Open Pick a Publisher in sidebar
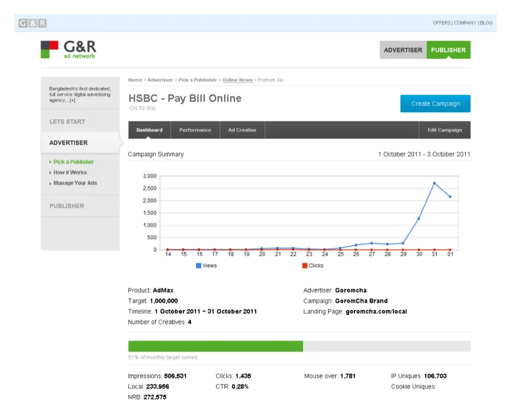The width and height of the screenshot is (512, 420). pyautogui.click(x=74, y=162)
